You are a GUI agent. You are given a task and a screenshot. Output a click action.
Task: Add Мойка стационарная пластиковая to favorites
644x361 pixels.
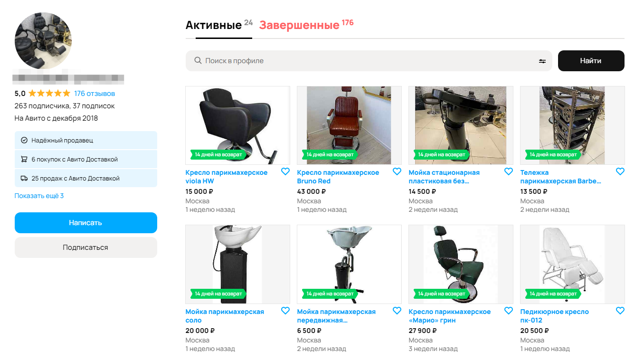coord(509,171)
